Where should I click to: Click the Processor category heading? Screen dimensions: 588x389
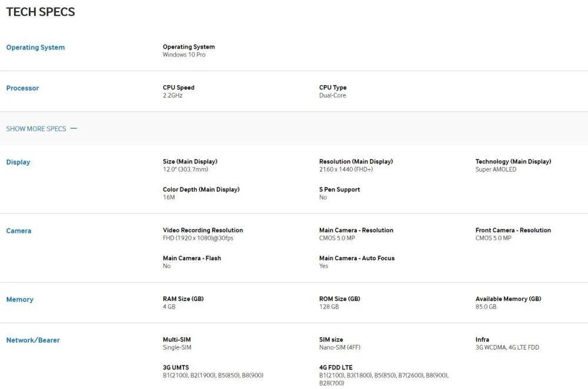tap(22, 88)
